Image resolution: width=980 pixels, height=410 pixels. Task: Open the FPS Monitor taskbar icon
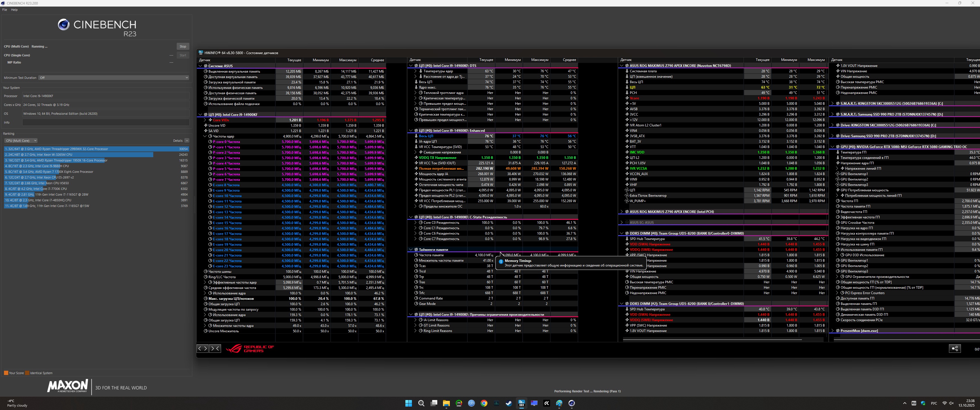pos(459,403)
